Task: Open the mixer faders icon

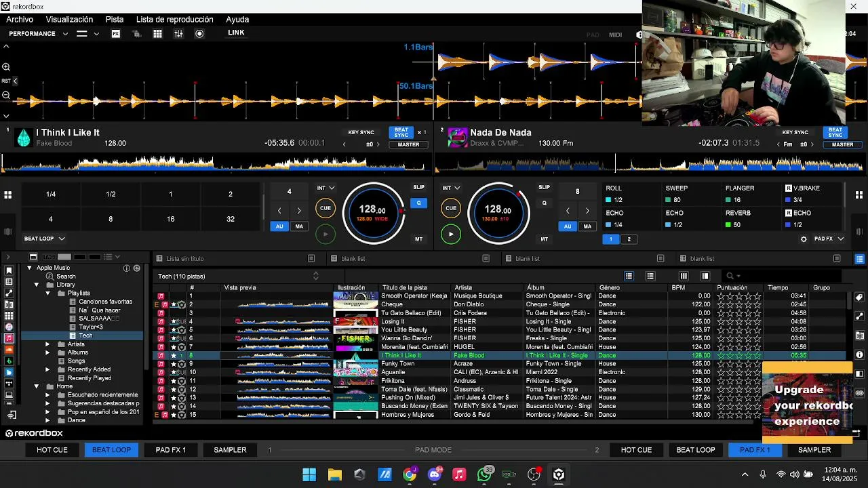Action: click(x=178, y=34)
